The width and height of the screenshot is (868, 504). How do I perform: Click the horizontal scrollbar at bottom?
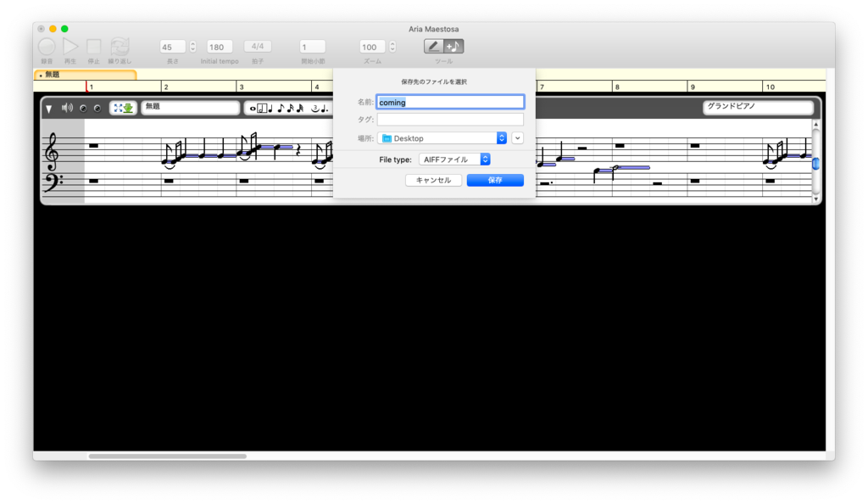(167, 456)
